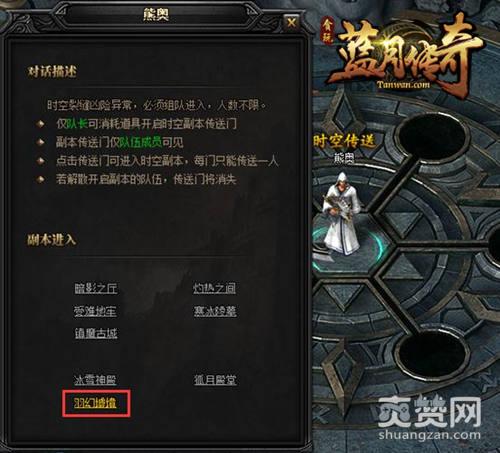
Task: Enter the 孤月殿堂 dungeon
Action: (x=215, y=380)
